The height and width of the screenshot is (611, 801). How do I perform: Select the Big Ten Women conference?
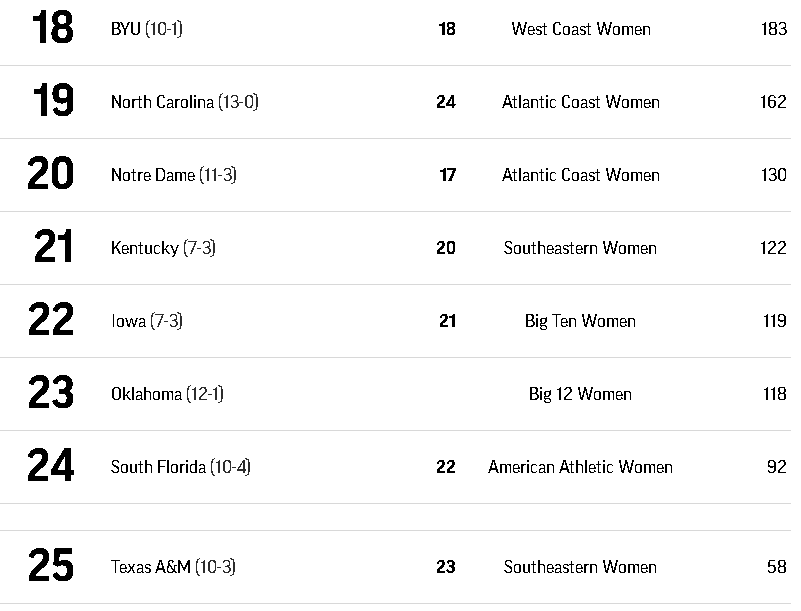(x=580, y=321)
